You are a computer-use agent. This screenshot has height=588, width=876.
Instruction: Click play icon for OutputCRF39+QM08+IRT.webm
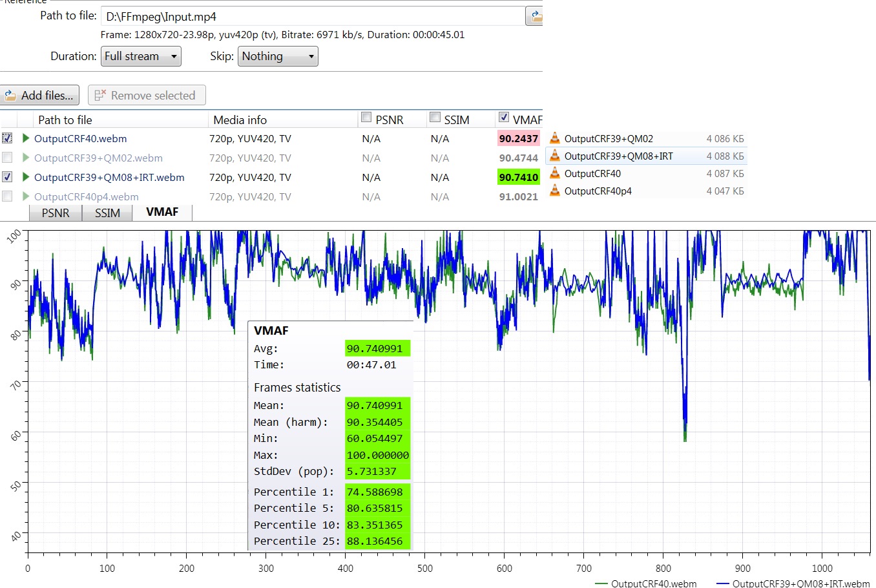(x=26, y=177)
